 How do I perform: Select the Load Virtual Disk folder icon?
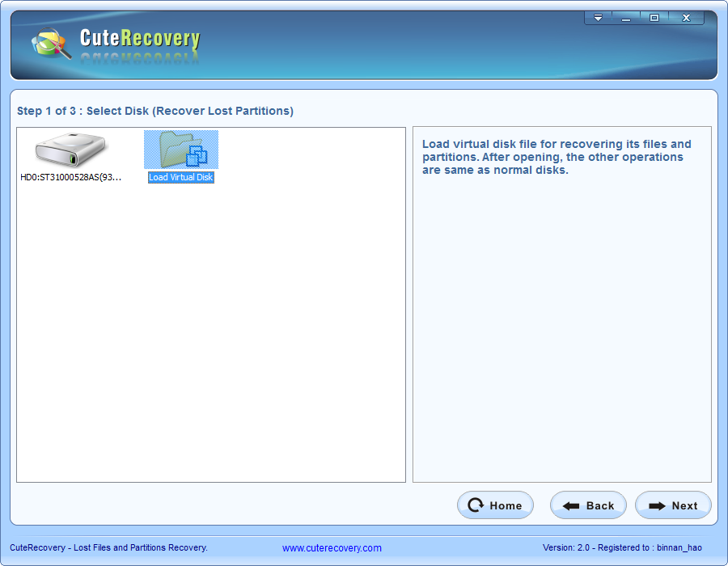pos(181,150)
